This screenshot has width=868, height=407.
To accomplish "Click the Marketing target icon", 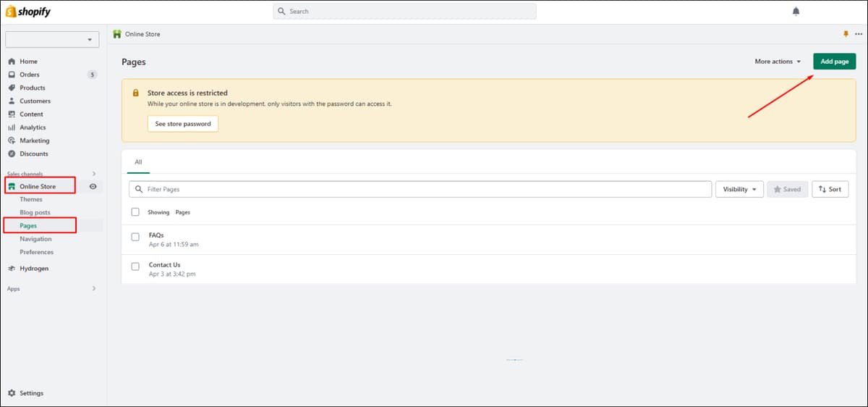I will 12,140.
